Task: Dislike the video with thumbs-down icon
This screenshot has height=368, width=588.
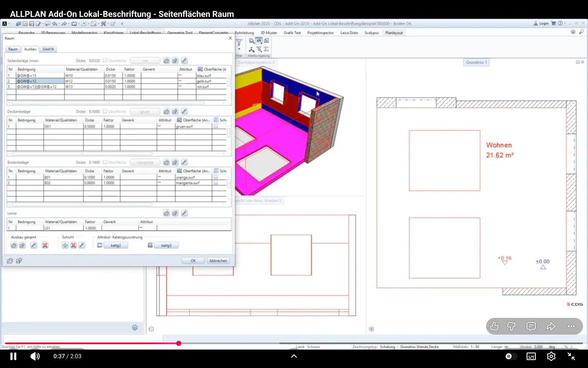Action: (511, 326)
